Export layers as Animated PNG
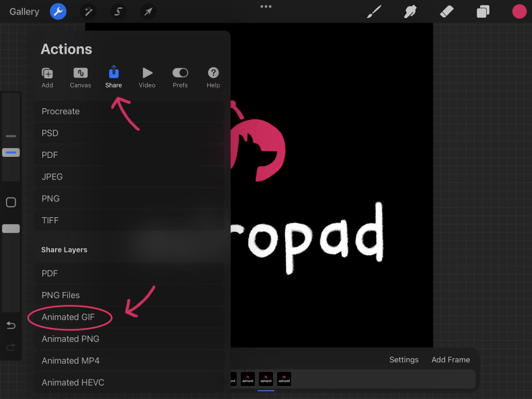532x399 pixels. pos(129,339)
